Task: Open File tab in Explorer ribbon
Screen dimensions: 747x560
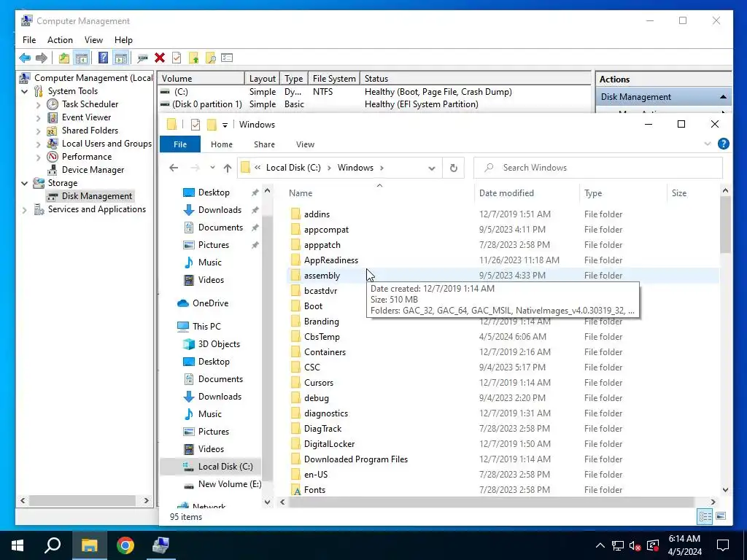Action: pyautogui.click(x=180, y=144)
